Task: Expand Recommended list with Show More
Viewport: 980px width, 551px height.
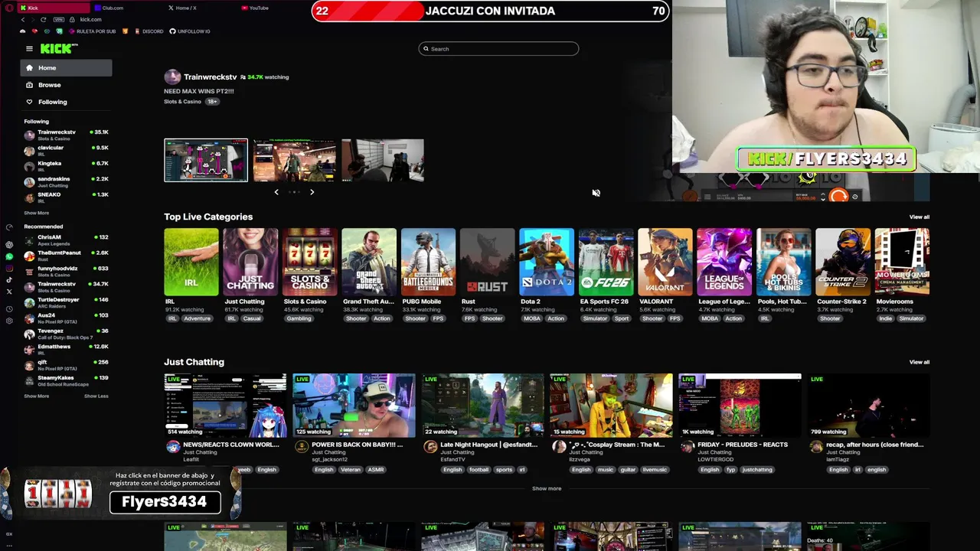Action: pyautogui.click(x=36, y=396)
